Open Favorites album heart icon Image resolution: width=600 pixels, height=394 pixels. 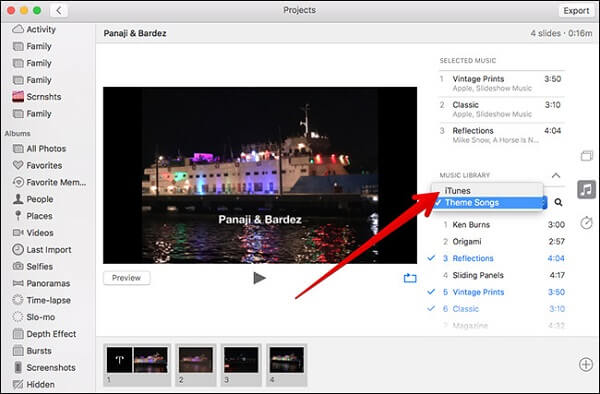(x=18, y=165)
